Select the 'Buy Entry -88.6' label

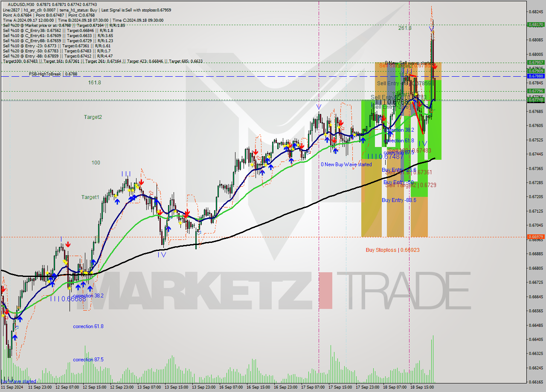pos(399,200)
